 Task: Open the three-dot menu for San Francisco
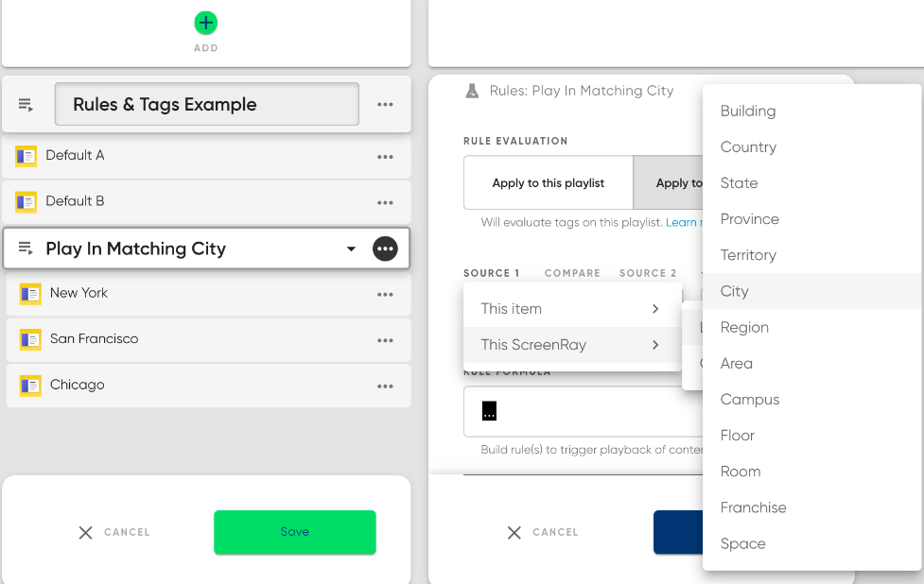385,340
